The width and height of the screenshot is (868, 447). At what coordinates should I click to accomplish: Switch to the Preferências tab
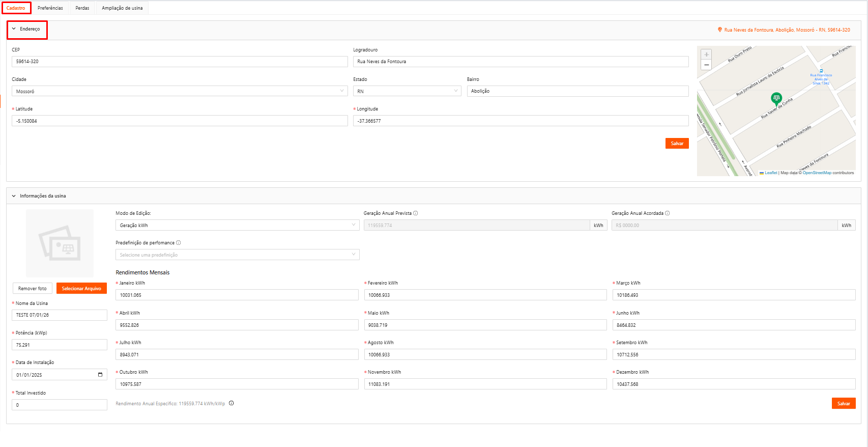(50, 8)
